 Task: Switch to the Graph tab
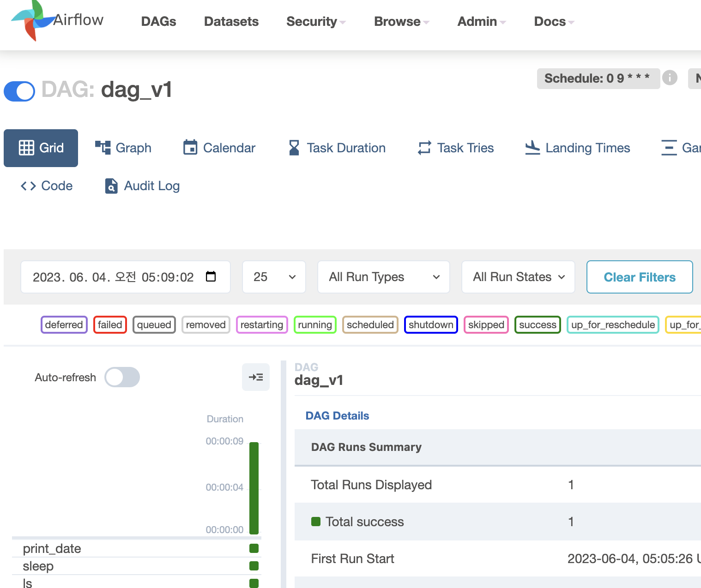click(x=123, y=148)
